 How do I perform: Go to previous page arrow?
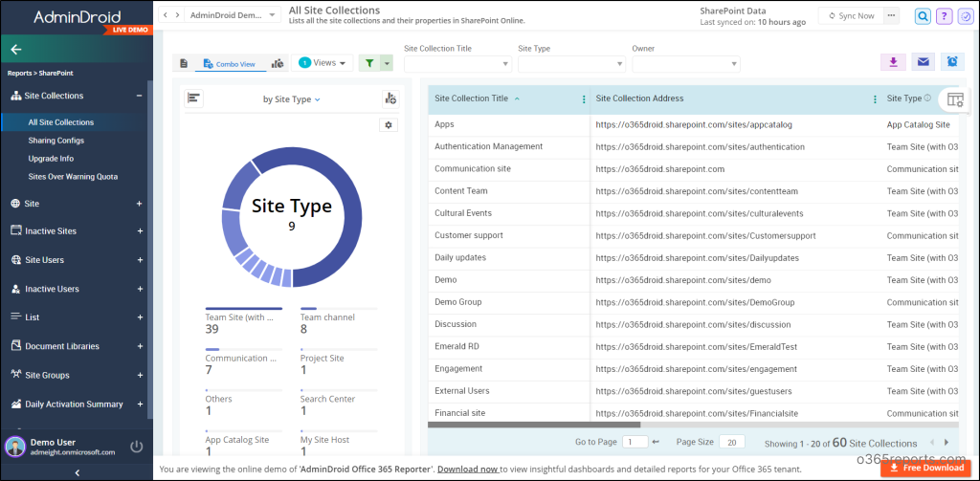pyautogui.click(x=932, y=442)
